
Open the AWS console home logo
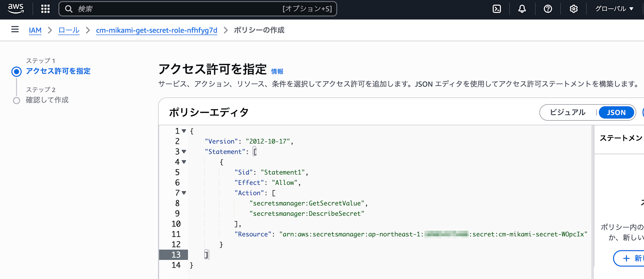tap(16, 9)
